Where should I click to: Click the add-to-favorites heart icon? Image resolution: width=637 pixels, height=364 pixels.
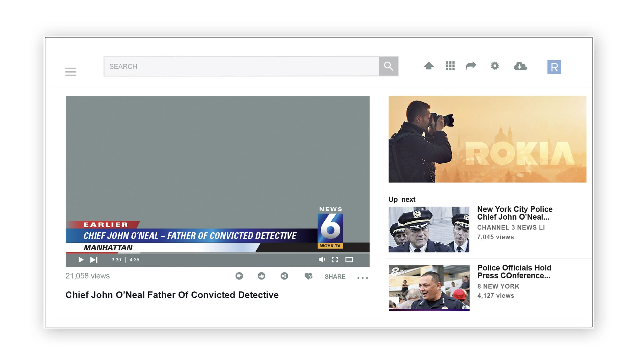point(309,276)
